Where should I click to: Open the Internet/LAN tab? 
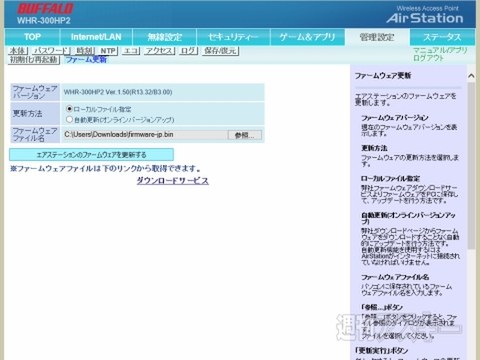tap(96, 37)
